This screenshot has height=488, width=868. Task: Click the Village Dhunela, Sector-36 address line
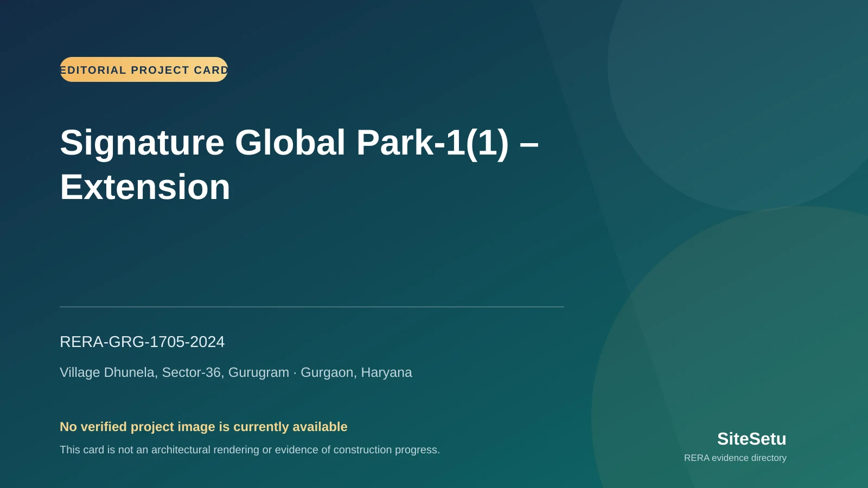[x=236, y=373]
